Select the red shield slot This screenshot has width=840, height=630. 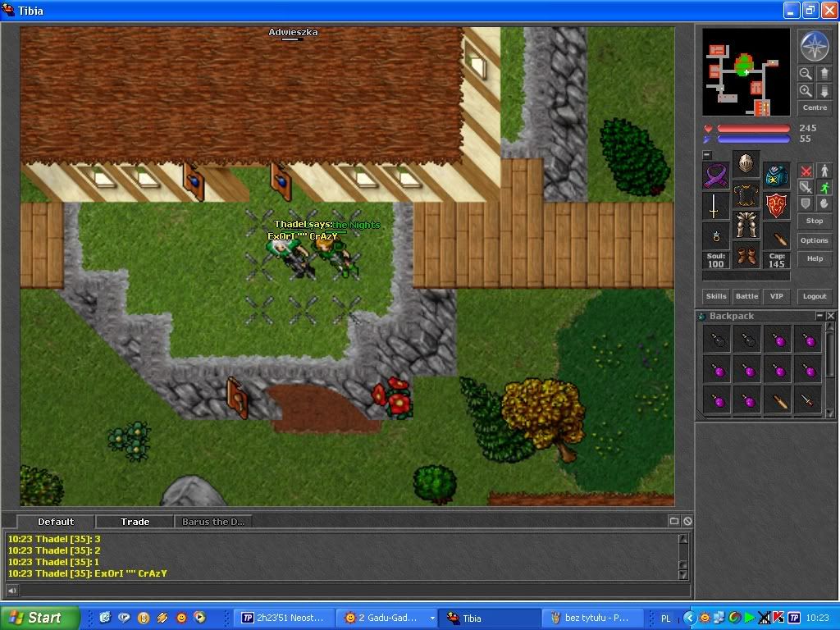(x=776, y=206)
